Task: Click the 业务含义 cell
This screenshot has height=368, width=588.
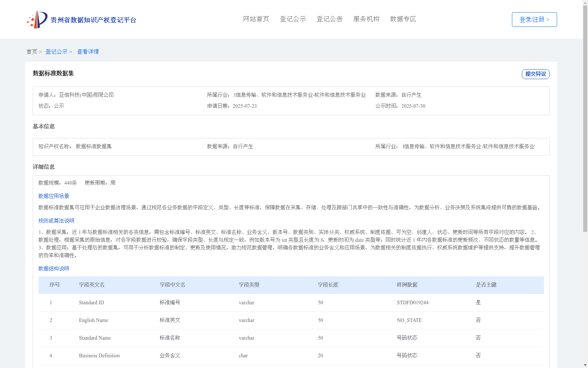Action: [170, 355]
